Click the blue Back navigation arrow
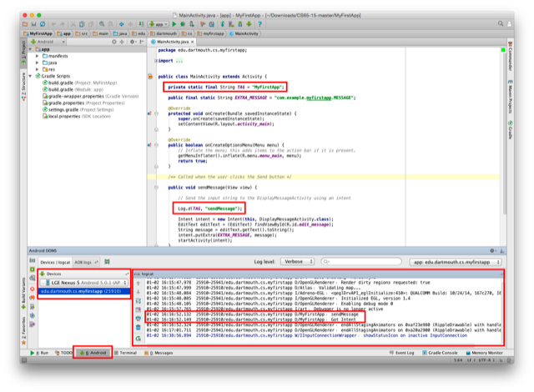Image resolution: width=534 pixels, height=392 pixels. tap(122, 24)
